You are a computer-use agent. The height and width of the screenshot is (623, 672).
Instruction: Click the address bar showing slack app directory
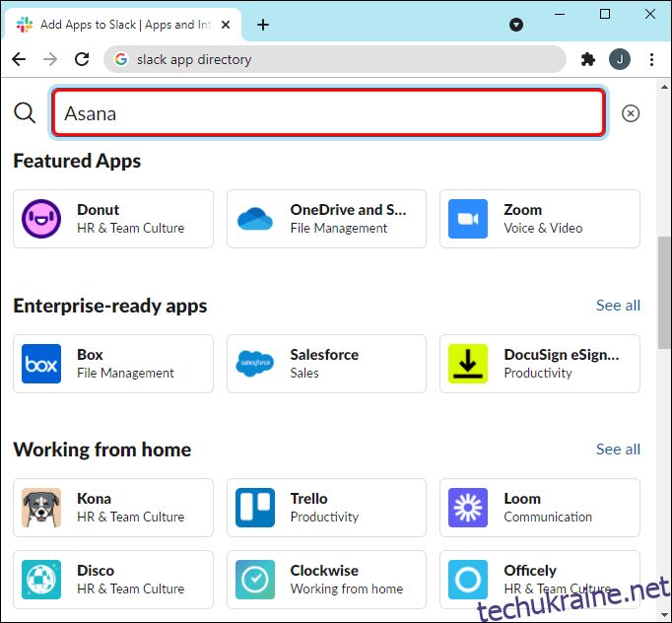(x=334, y=59)
